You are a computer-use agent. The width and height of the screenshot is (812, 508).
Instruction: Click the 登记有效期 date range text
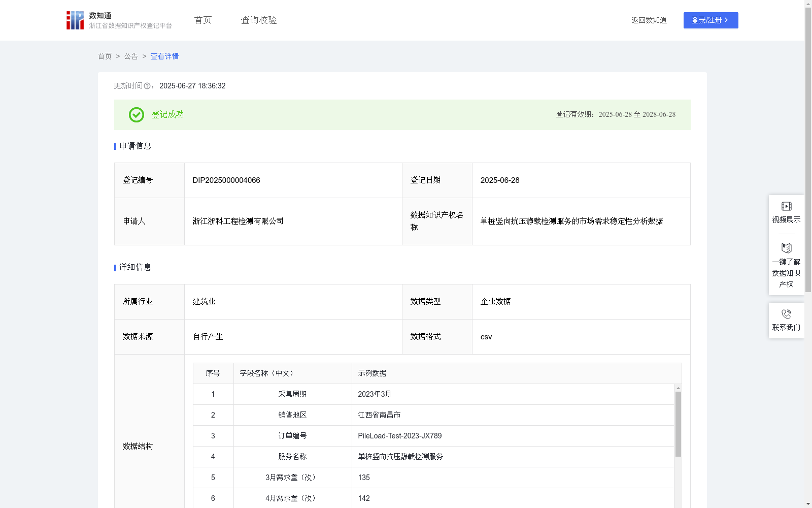[x=615, y=115]
